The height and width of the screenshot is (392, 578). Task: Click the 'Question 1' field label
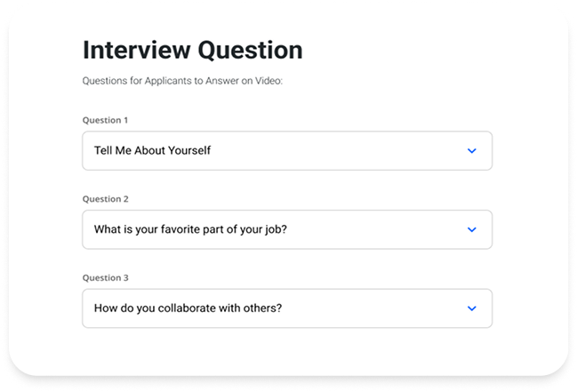pyautogui.click(x=105, y=120)
